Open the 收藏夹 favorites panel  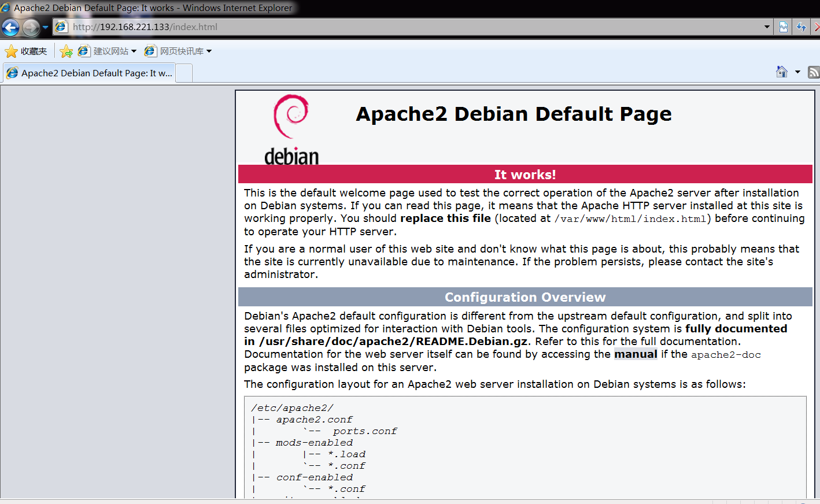(26, 51)
